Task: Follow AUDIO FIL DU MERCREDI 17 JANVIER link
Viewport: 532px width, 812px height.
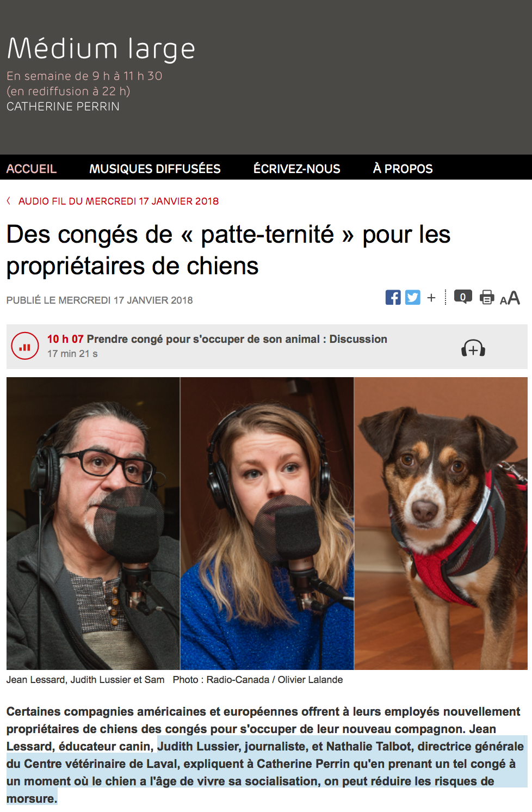Action: [x=119, y=201]
